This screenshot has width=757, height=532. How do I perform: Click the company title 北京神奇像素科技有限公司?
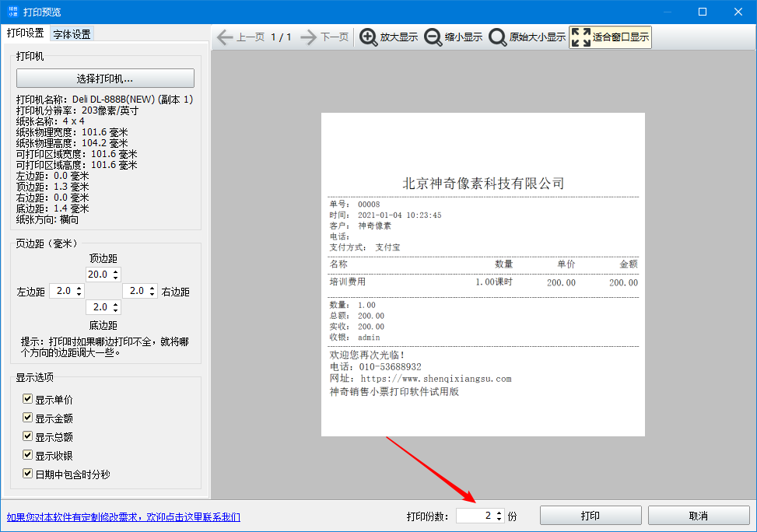pos(483,184)
